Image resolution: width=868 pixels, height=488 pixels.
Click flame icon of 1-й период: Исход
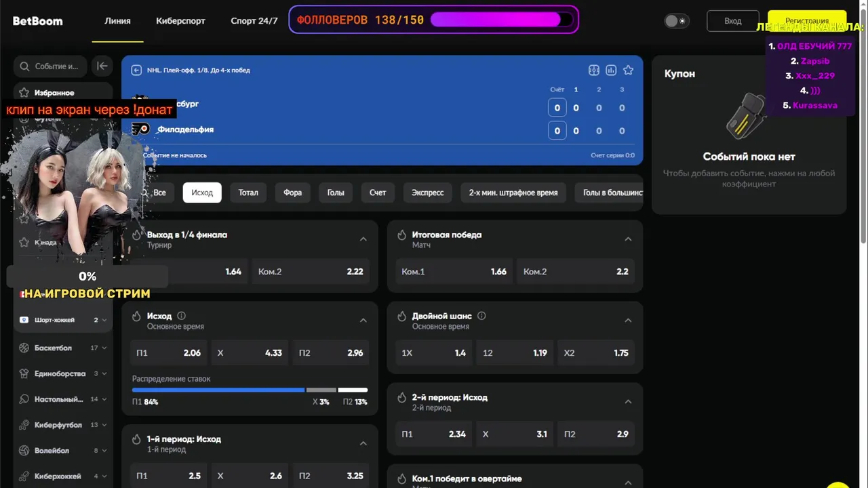coord(136,440)
